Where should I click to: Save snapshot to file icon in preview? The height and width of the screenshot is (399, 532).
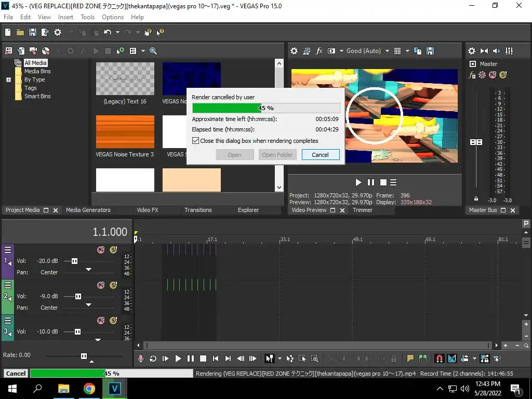pyautogui.click(x=430, y=51)
